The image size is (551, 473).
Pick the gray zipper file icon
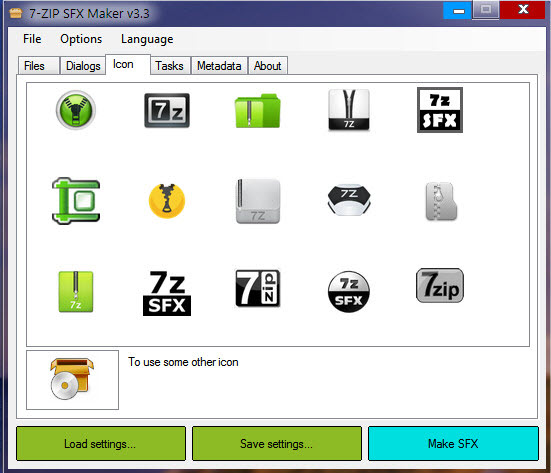[x=441, y=201]
